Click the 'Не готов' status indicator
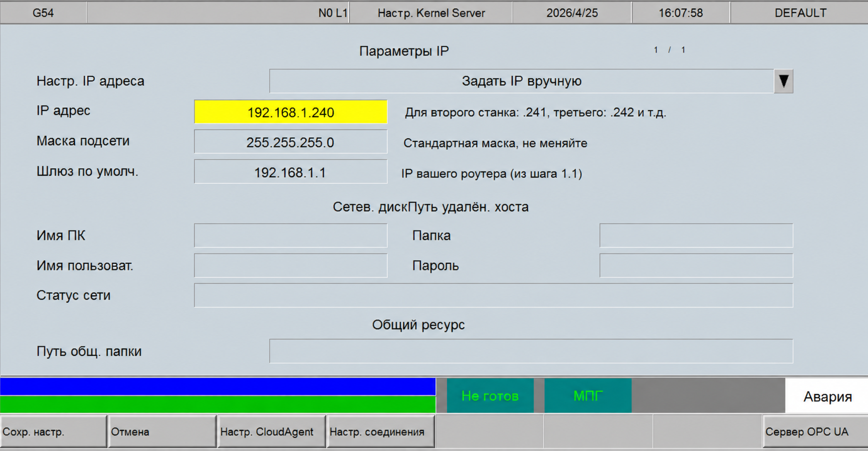This screenshot has height=451, width=868. [490, 395]
